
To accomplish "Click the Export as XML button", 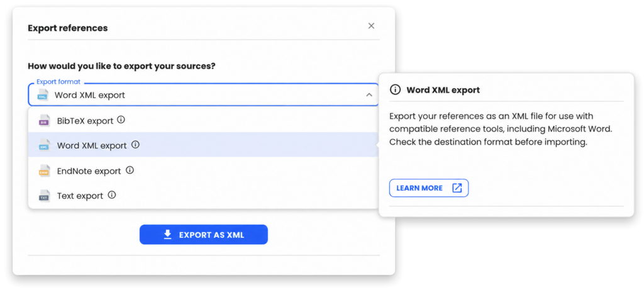I will [204, 235].
